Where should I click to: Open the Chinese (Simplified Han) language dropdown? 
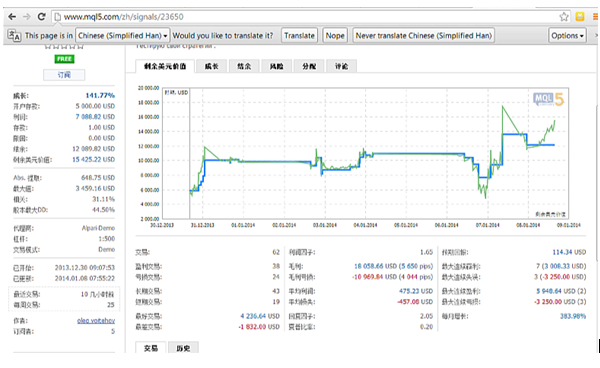[122, 36]
